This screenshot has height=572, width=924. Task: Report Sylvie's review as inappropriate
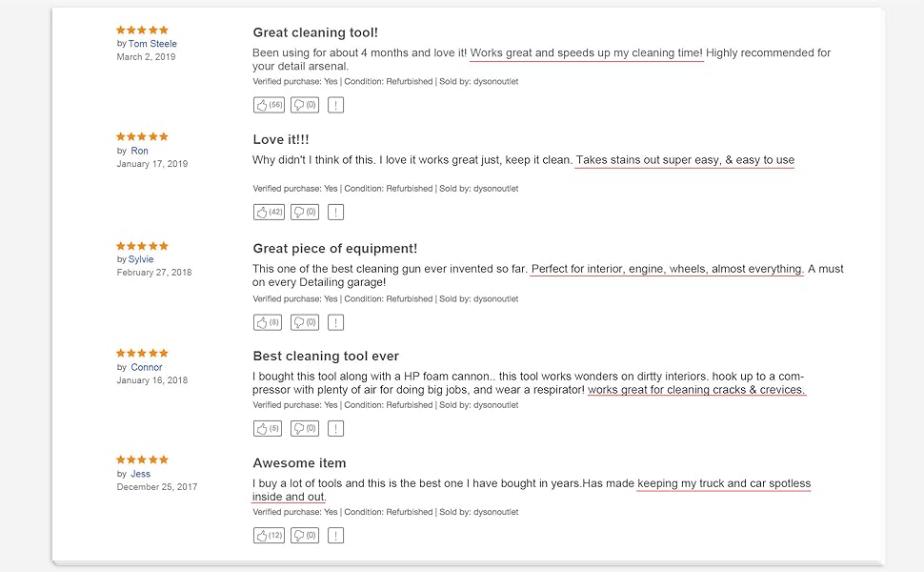(335, 322)
